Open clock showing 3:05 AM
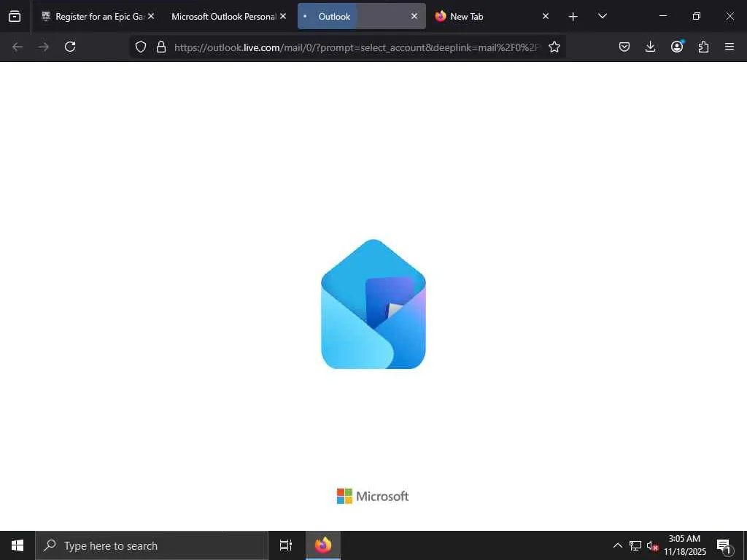Image resolution: width=747 pixels, height=560 pixels. tap(684, 545)
